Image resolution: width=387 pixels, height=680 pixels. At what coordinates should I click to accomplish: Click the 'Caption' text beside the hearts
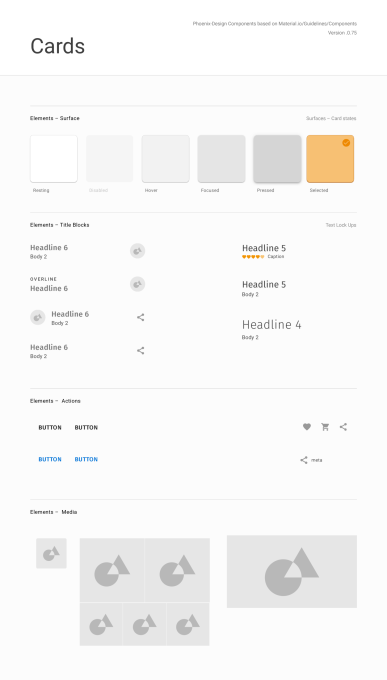276,257
